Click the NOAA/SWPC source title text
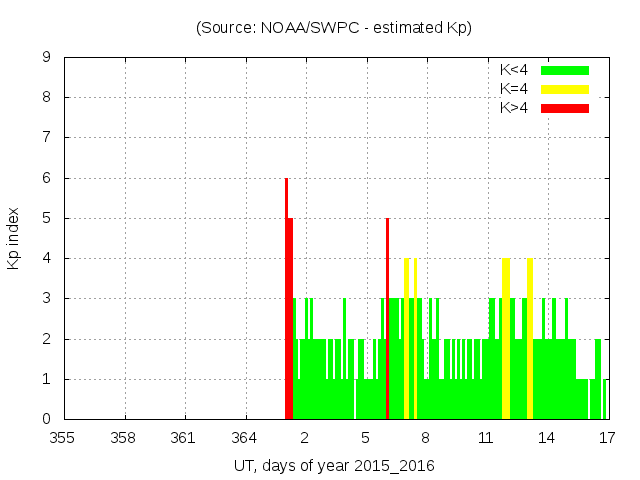640x480 pixels. tap(334, 28)
